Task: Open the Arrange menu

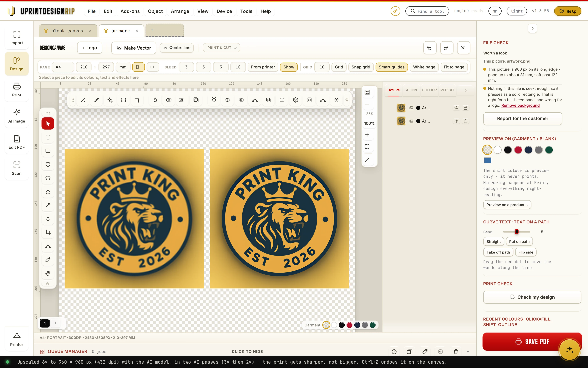Action: 180,11
